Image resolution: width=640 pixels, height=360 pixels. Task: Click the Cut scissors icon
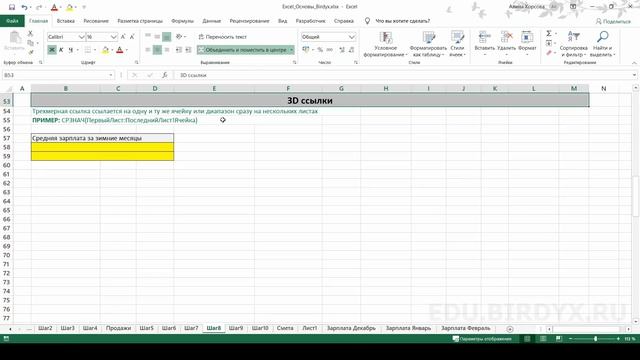30,34
